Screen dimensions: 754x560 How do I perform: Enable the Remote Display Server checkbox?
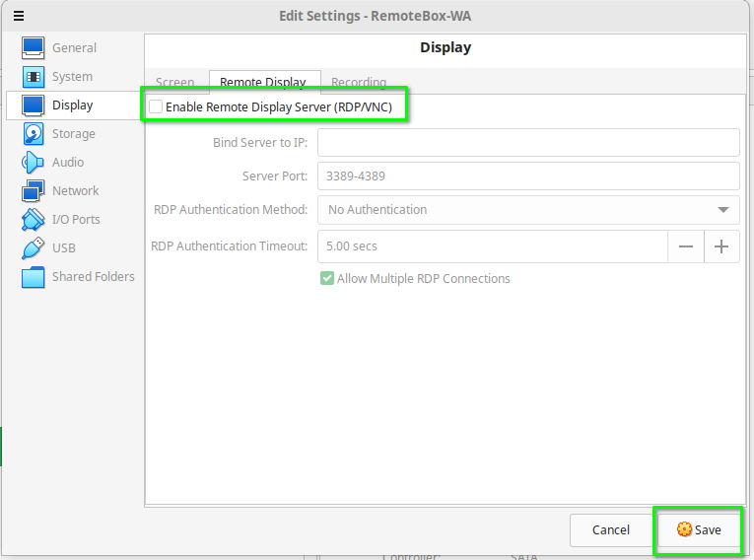156,106
